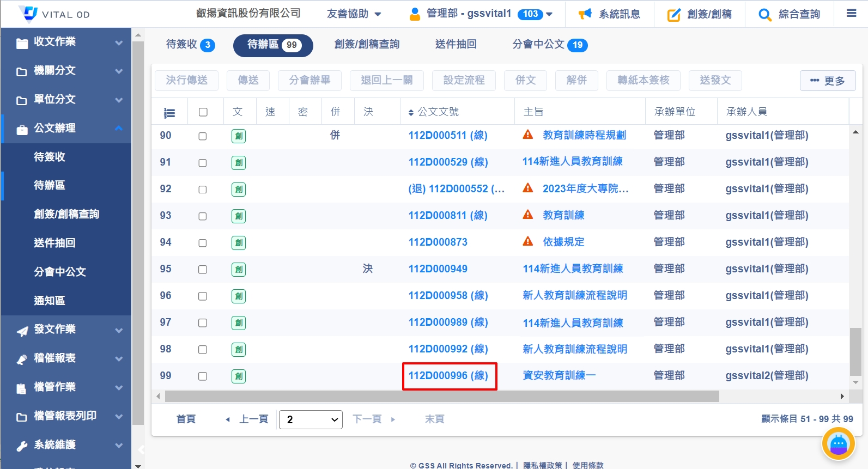
Task: Click the list view icon in table header
Action: 169,113
